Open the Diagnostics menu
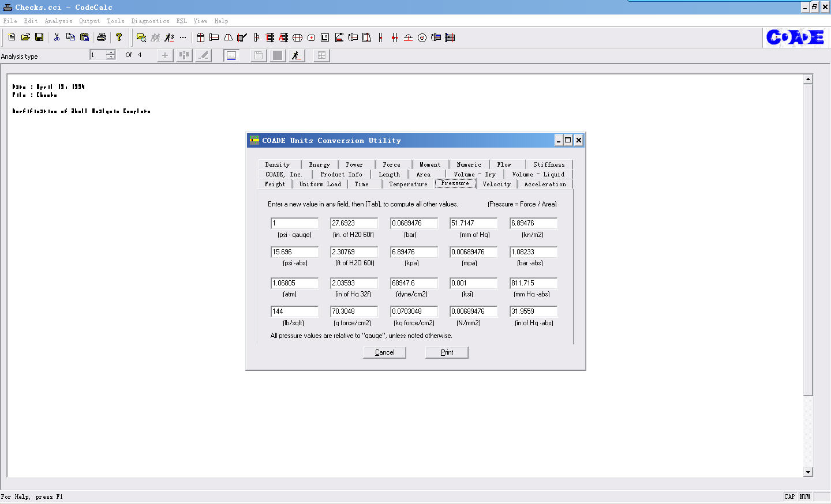 tap(150, 21)
